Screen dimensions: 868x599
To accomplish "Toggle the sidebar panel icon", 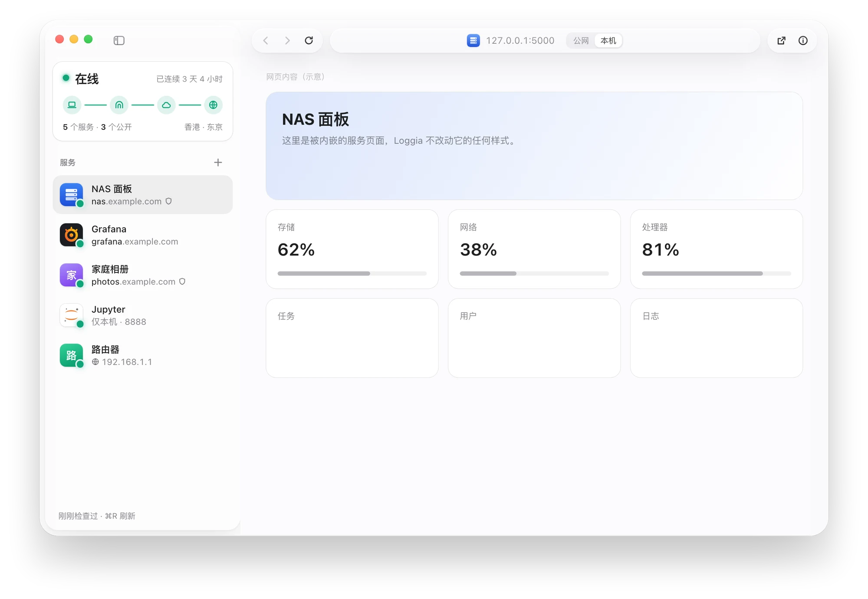I will (119, 40).
